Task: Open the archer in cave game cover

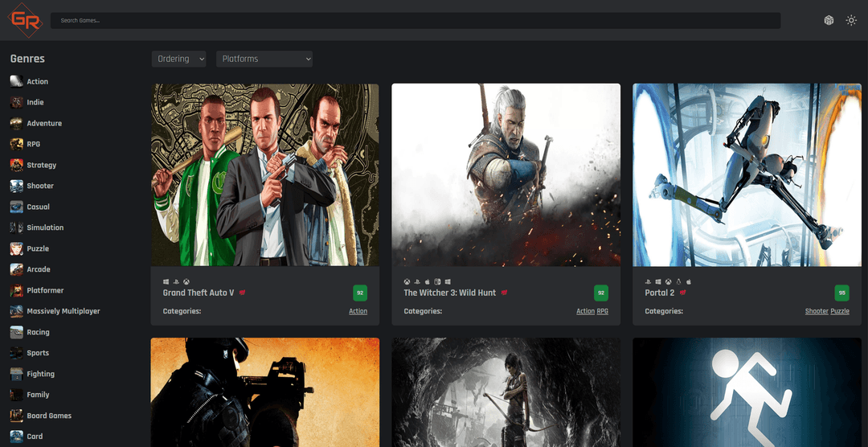Action: pyautogui.click(x=506, y=392)
